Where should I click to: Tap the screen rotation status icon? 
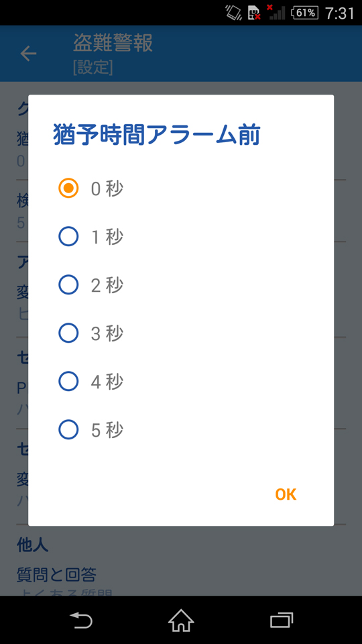pos(233,13)
